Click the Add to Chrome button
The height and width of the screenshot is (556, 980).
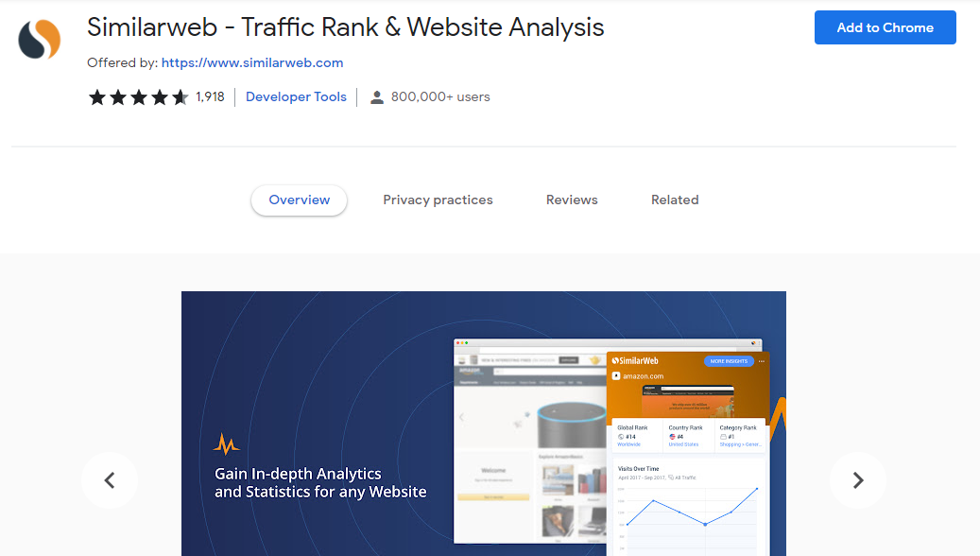pos(885,27)
